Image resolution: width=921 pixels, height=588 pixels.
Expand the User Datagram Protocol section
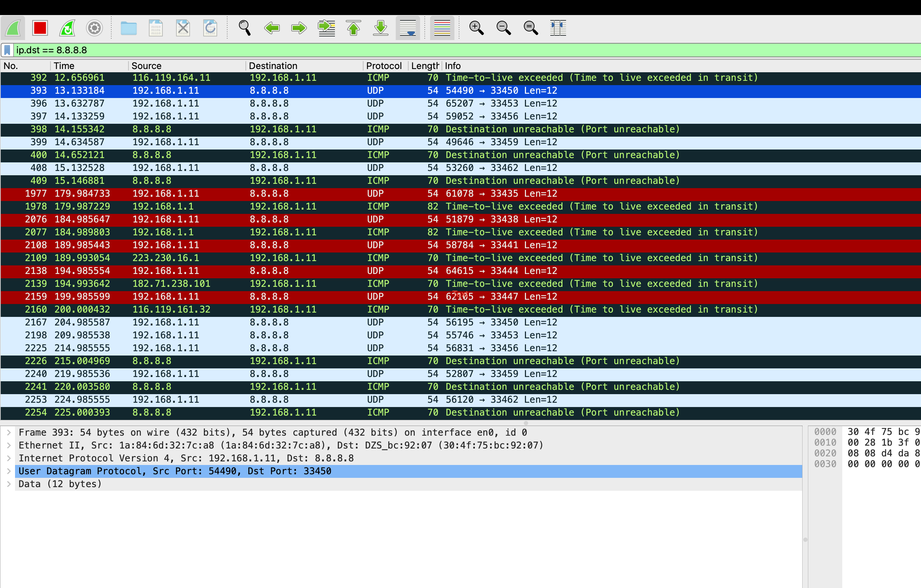[x=9, y=471]
